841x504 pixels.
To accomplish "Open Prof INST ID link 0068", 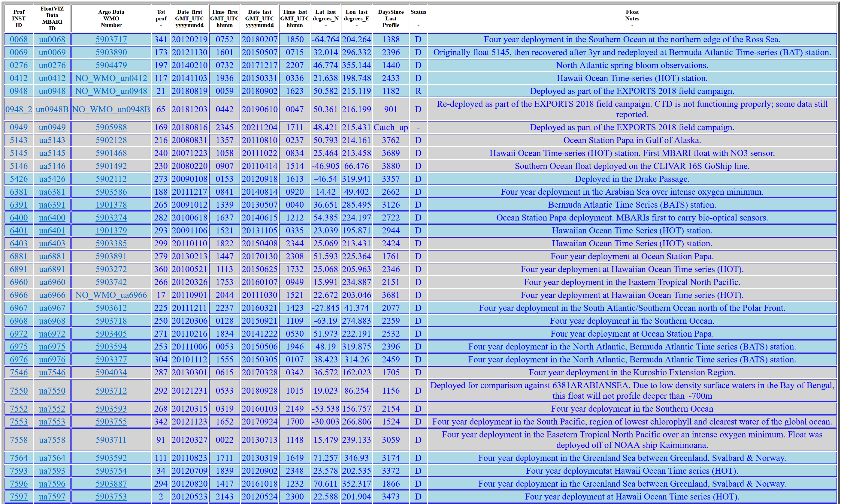I will pos(19,39).
